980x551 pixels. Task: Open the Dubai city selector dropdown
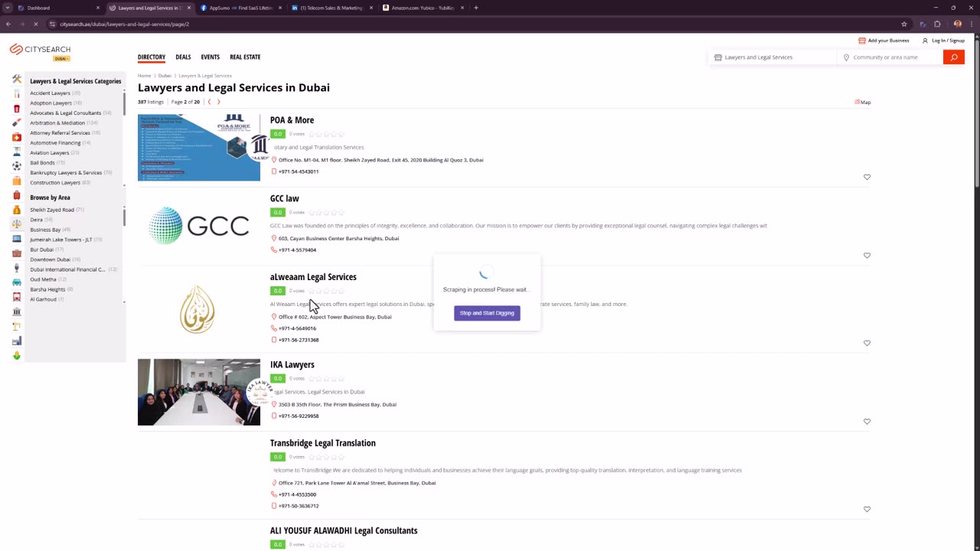61,58
